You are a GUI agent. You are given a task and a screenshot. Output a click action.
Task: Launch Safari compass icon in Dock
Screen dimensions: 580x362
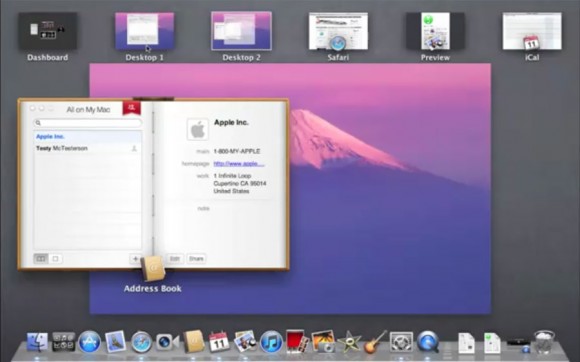click(142, 342)
